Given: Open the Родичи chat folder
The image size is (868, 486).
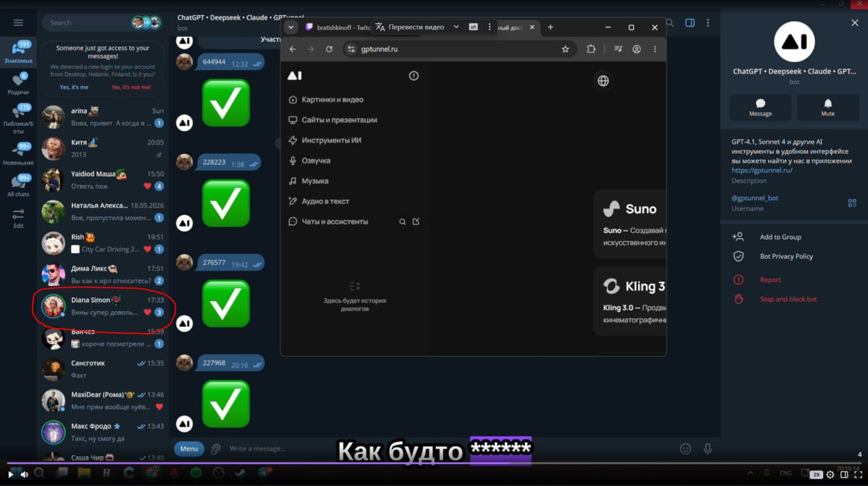Looking at the screenshot, I should click(x=18, y=85).
